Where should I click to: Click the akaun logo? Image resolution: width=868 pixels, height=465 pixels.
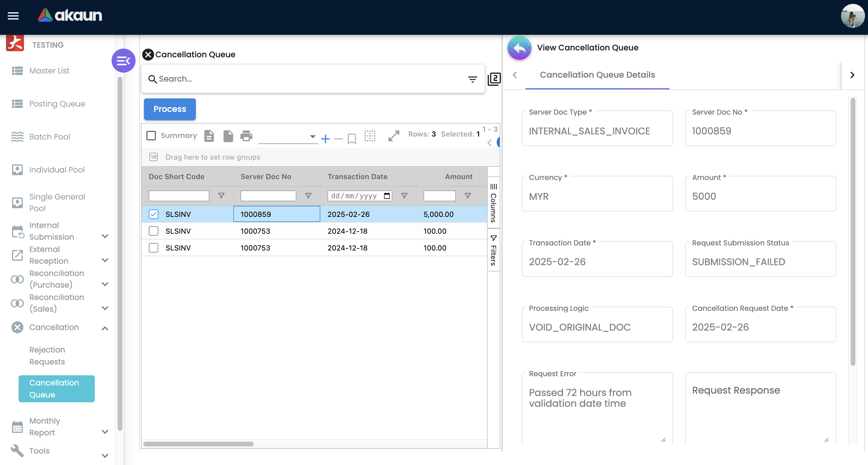[x=70, y=16]
